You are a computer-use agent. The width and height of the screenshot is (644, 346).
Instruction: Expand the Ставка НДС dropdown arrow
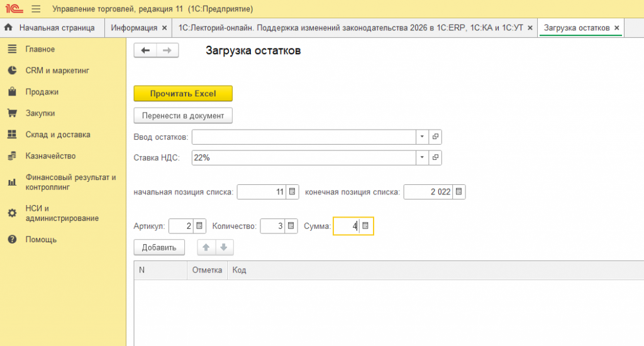click(422, 158)
